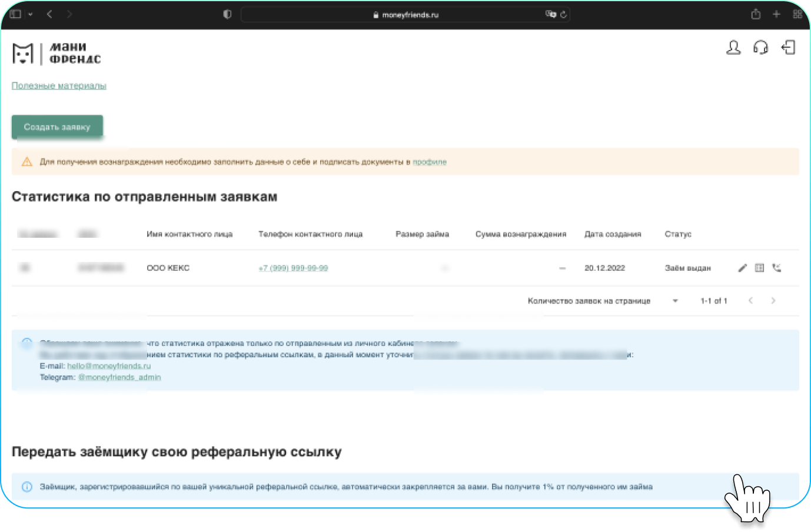811x532 pixels.
Task: Show the tab overview grid
Action: (x=797, y=15)
